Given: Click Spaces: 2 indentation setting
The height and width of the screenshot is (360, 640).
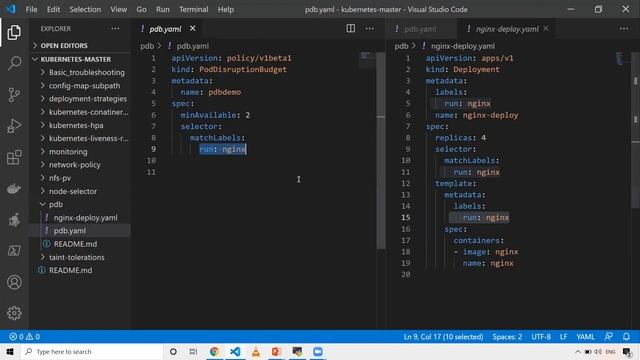Looking at the screenshot, I should pos(507,337).
